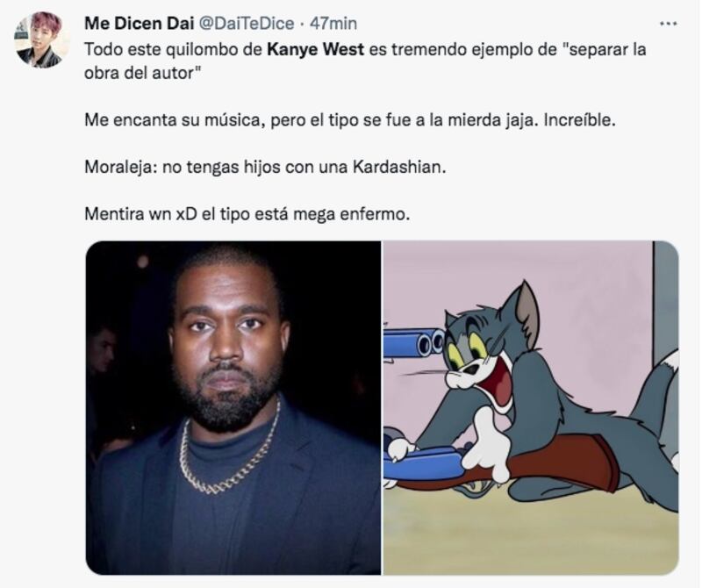Image resolution: width=702 pixels, height=588 pixels.
Task: Click the bold Kanye West keyword
Action: point(315,49)
